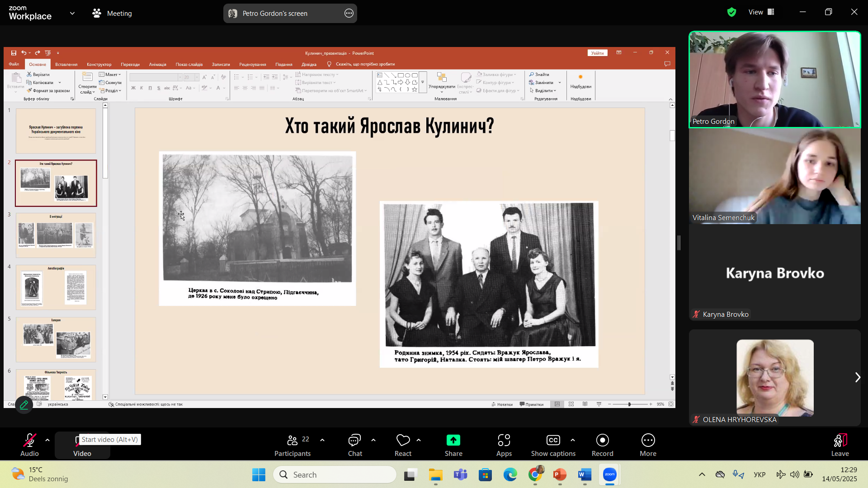Open the View layout menu
Screen dimensions: 868x488
(x=761, y=12)
